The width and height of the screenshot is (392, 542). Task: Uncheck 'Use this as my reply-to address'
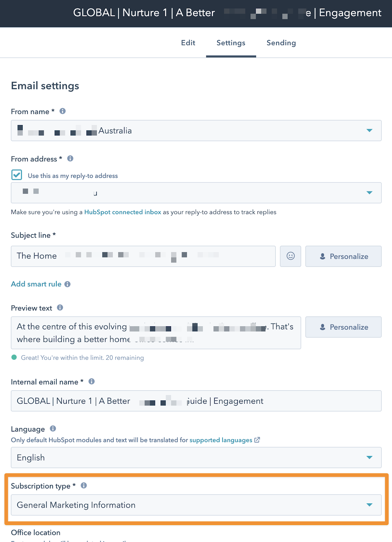tap(17, 175)
